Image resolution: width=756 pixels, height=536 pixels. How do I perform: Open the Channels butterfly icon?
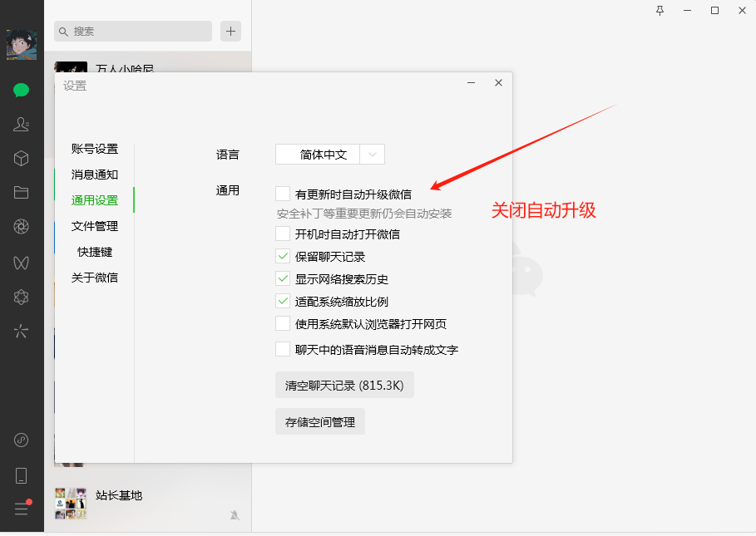(22, 263)
